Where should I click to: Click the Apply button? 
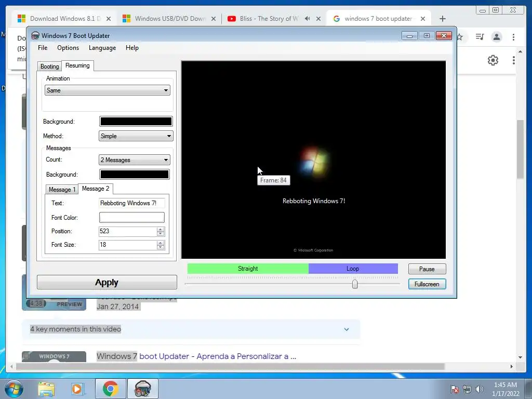[107, 282]
